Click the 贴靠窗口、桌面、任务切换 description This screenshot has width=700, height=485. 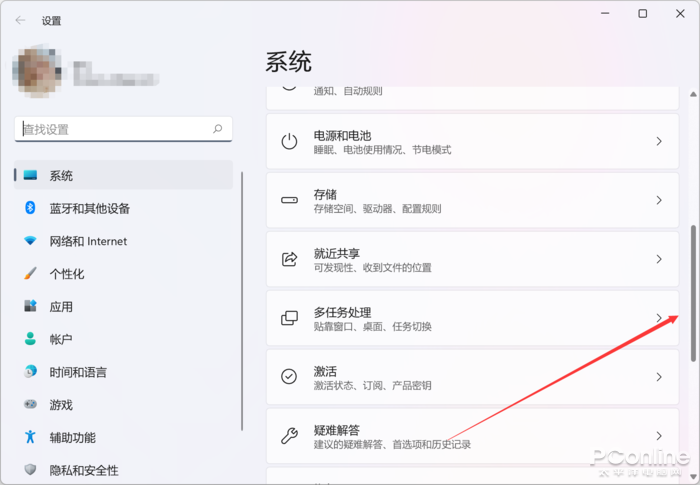(x=373, y=326)
